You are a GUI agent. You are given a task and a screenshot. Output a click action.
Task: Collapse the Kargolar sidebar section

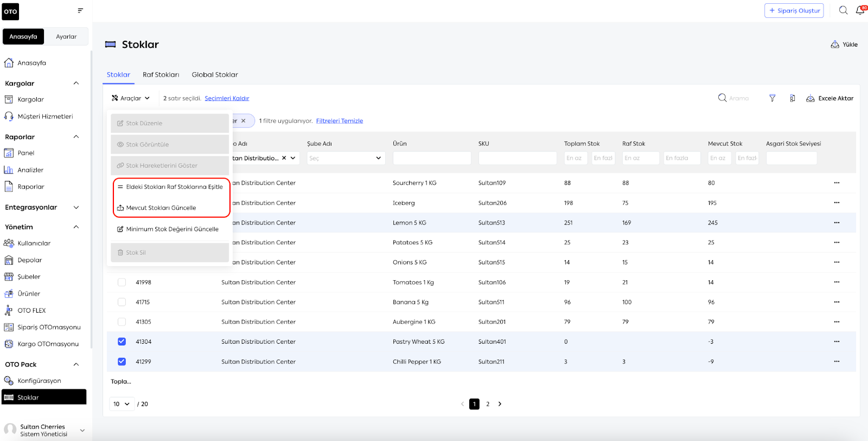point(76,83)
